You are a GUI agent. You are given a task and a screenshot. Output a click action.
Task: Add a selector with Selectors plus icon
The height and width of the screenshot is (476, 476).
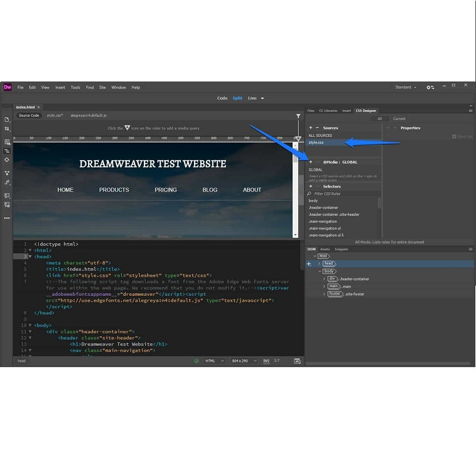(311, 186)
